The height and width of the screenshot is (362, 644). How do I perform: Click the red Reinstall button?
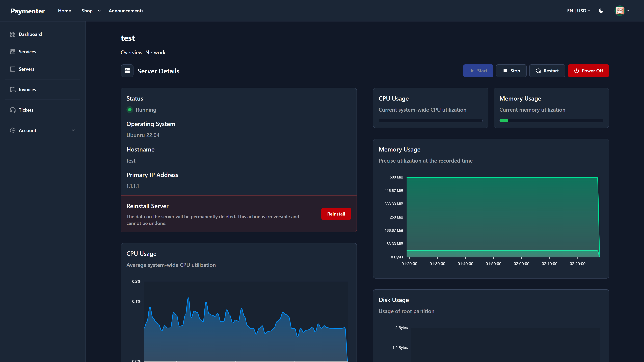click(336, 214)
